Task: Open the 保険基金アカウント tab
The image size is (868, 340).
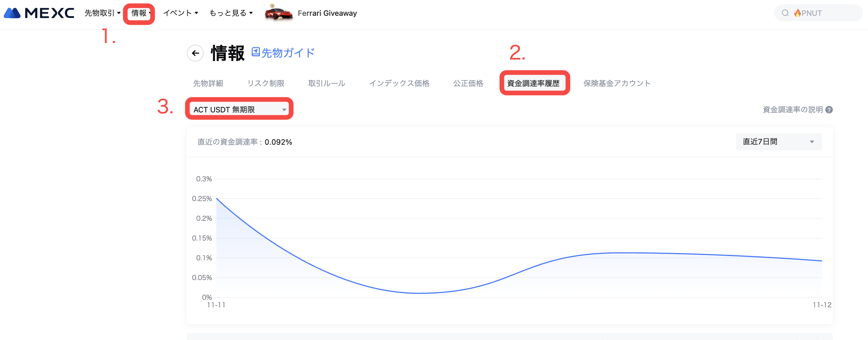Action: point(617,83)
